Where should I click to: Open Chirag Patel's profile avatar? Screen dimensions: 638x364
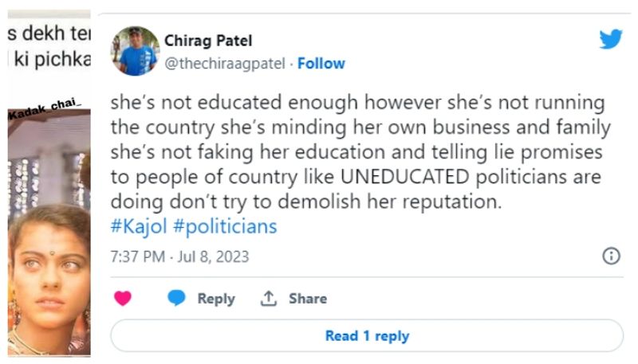(135, 51)
